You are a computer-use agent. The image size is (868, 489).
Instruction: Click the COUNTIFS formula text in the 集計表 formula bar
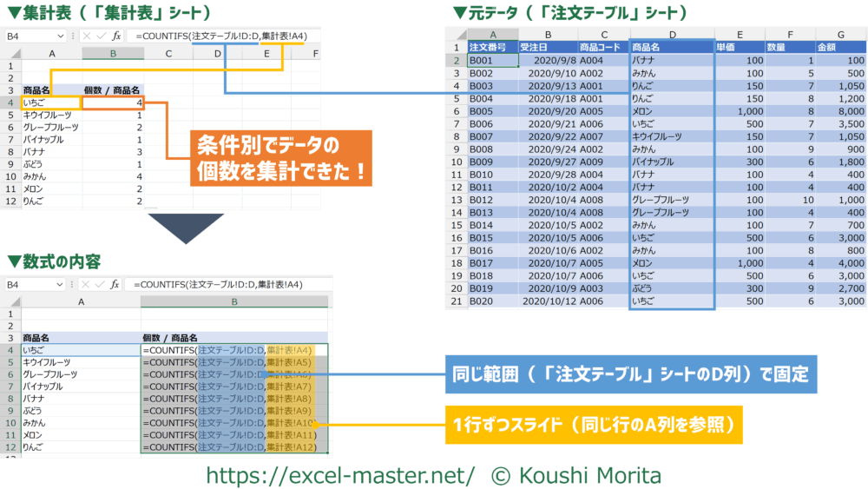[x=219, y=36]
